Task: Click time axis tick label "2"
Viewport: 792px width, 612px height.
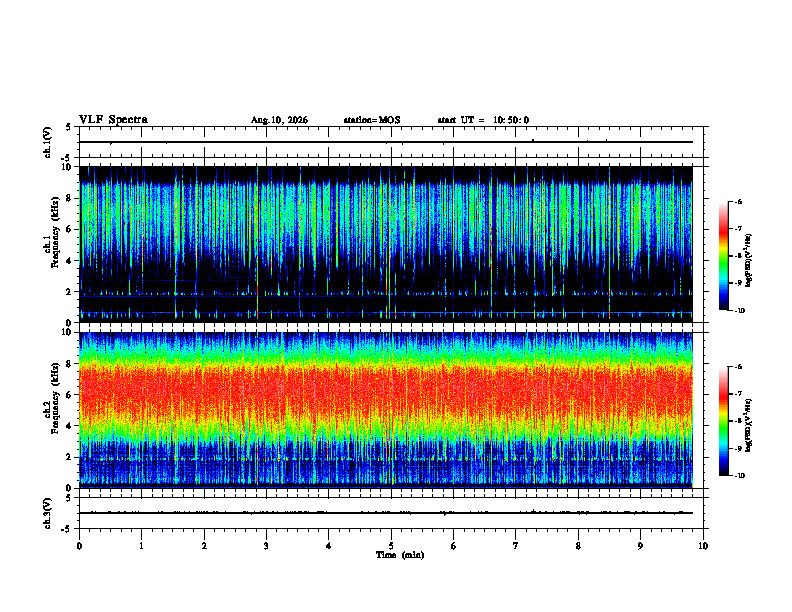Action: [x=204, y=546]
